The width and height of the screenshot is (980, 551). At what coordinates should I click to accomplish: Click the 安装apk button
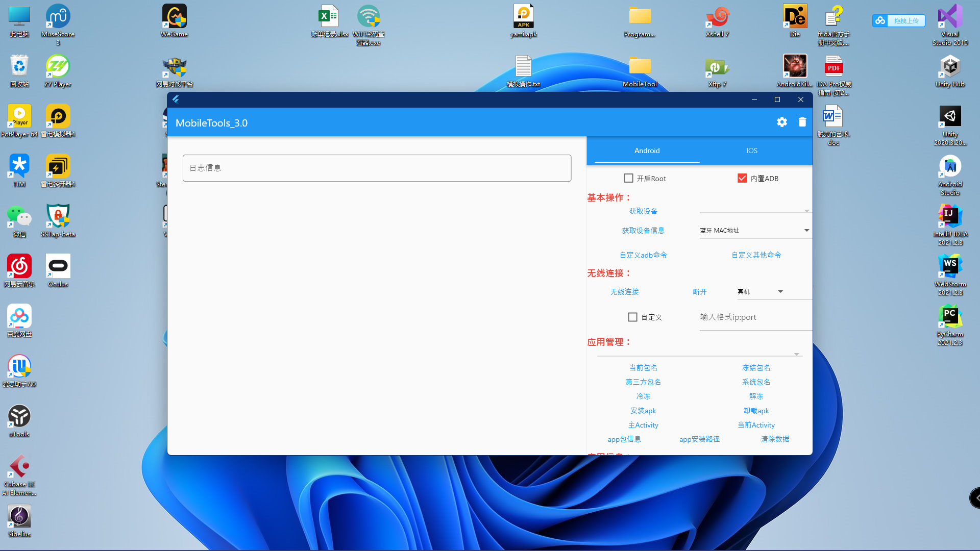(x=643, y=411)
